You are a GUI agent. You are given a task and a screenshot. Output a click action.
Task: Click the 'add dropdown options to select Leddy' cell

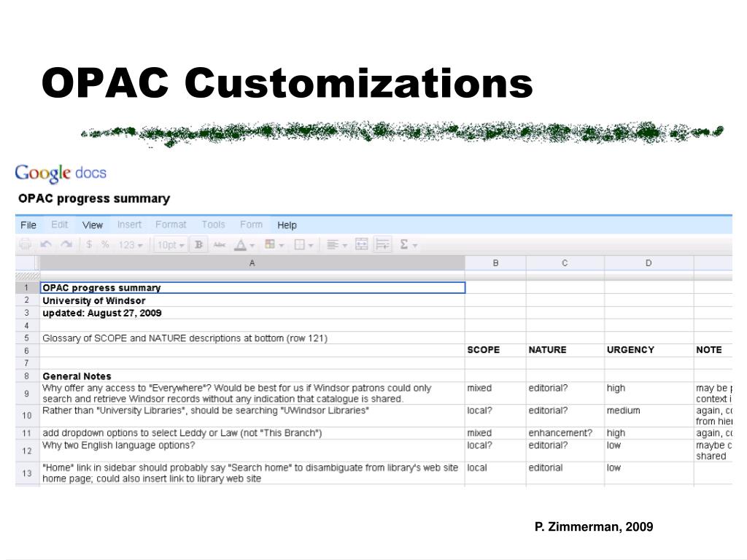coord(252,433)
